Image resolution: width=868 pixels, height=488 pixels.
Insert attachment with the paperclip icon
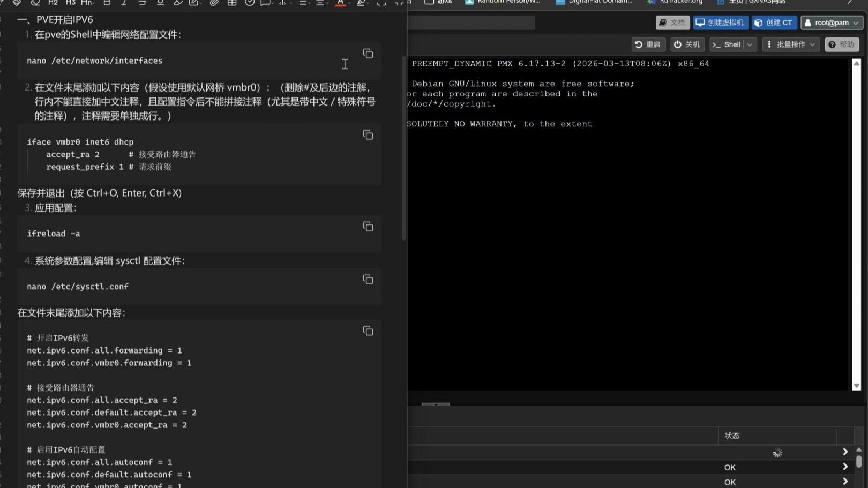pos(214,3)
